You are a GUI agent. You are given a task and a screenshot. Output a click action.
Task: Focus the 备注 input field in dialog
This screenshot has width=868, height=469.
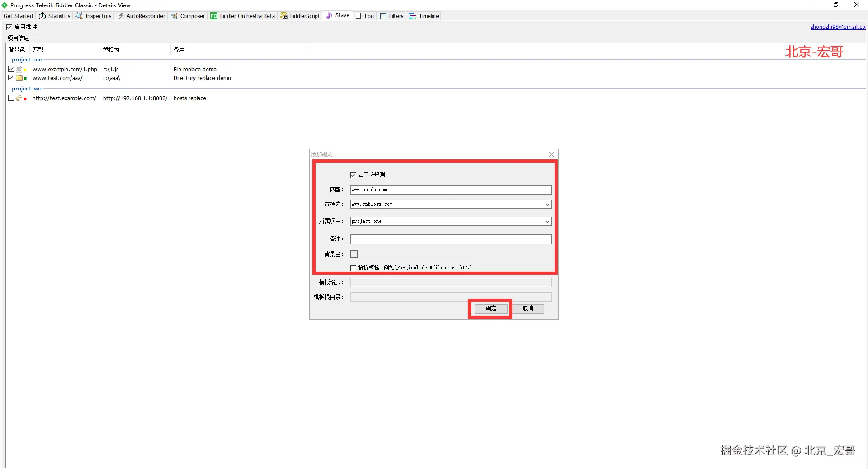[x=451, y=239]
